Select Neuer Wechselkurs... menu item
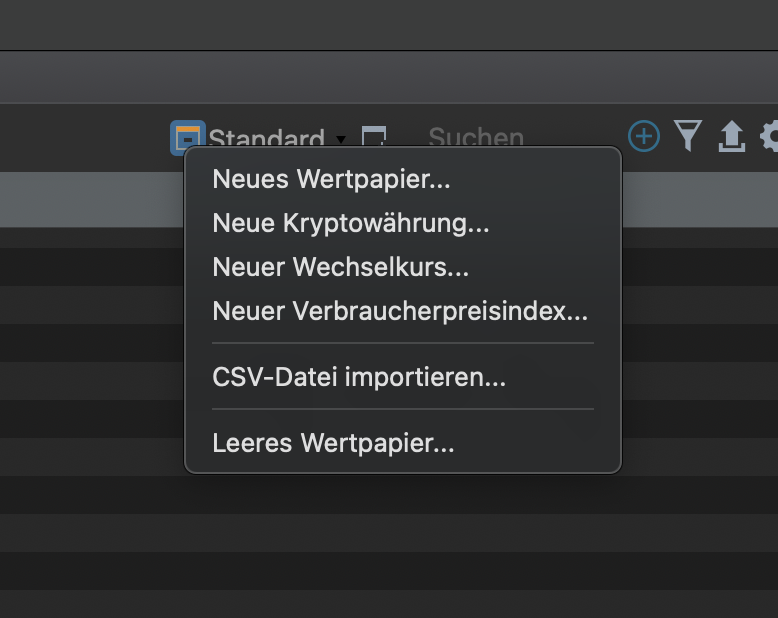Screen dimensions: 778x618 click(x=341, y=268)
